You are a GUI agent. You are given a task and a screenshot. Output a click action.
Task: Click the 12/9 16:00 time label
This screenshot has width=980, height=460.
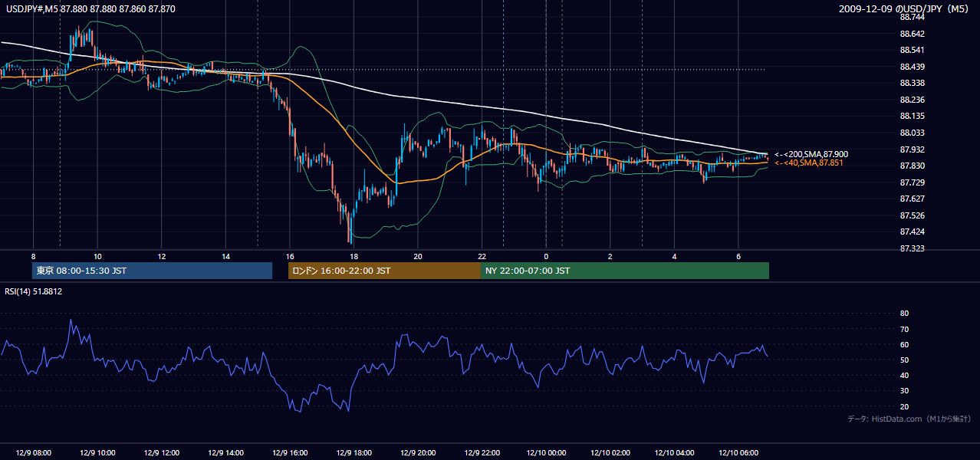pos(289,452)
